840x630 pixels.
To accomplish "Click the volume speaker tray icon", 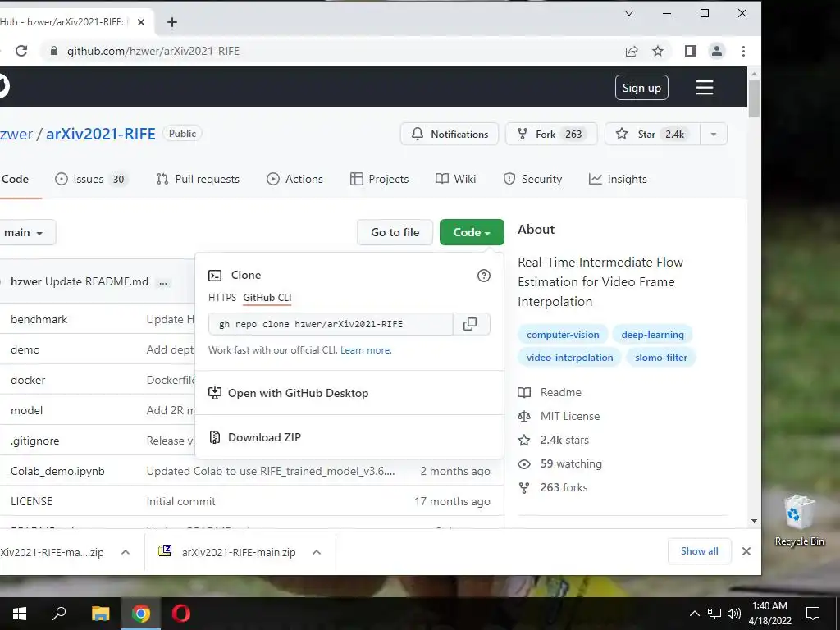I will pos(734,614).
